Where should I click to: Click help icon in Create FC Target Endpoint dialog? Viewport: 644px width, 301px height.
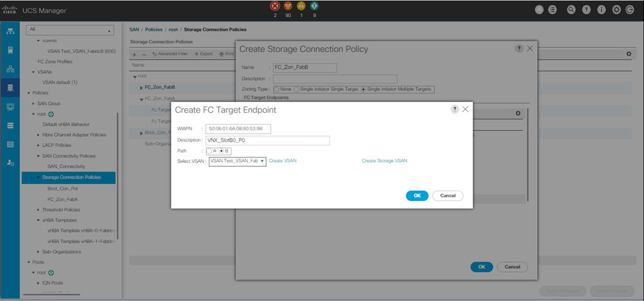tap(455, 109)
